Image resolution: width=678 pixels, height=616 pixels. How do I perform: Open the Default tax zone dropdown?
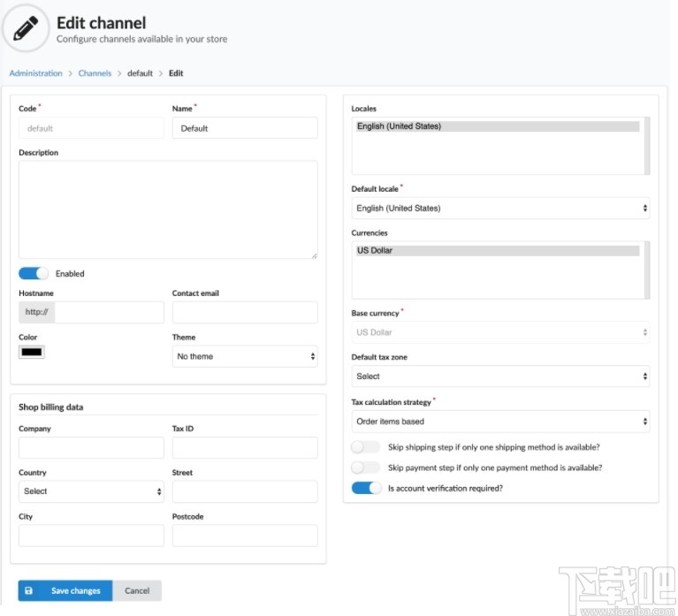coord(500,376)
